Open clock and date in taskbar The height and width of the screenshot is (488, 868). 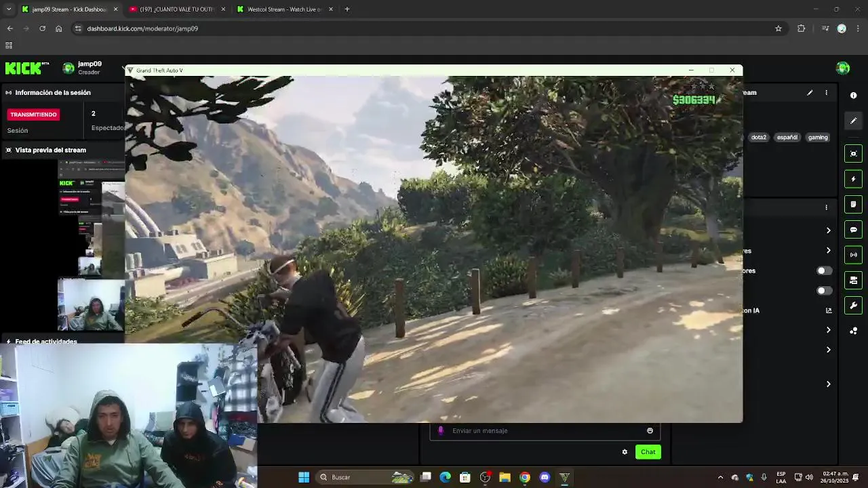(835, 477)
